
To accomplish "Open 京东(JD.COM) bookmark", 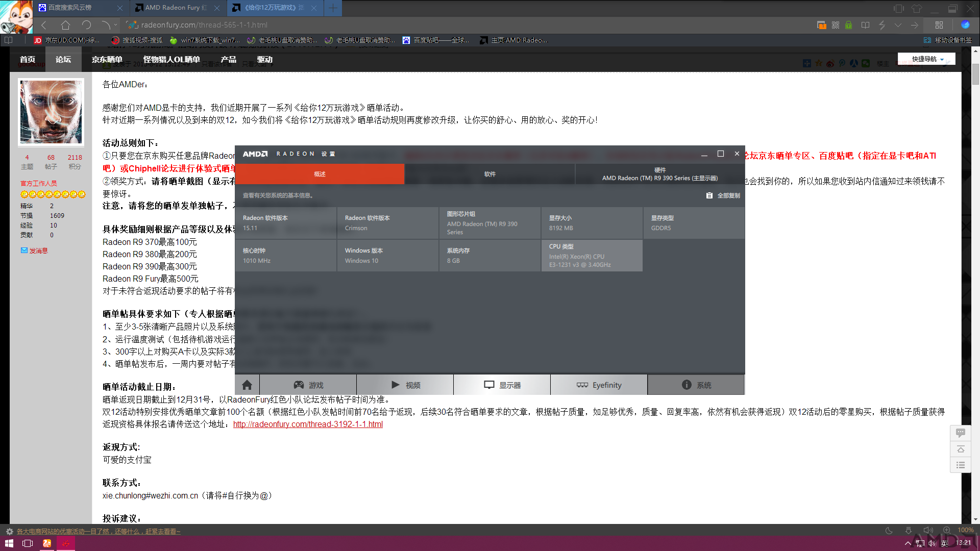I will (x=67, y=40).
